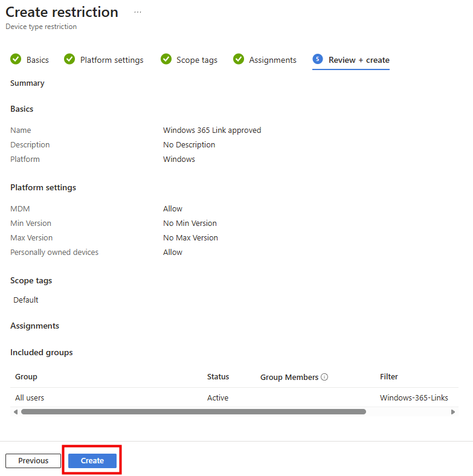Go back with the Previous button

[33, 461]
